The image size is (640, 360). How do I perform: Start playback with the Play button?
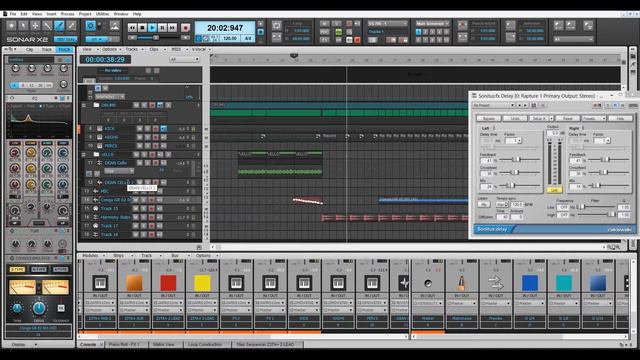click(152, 28)
